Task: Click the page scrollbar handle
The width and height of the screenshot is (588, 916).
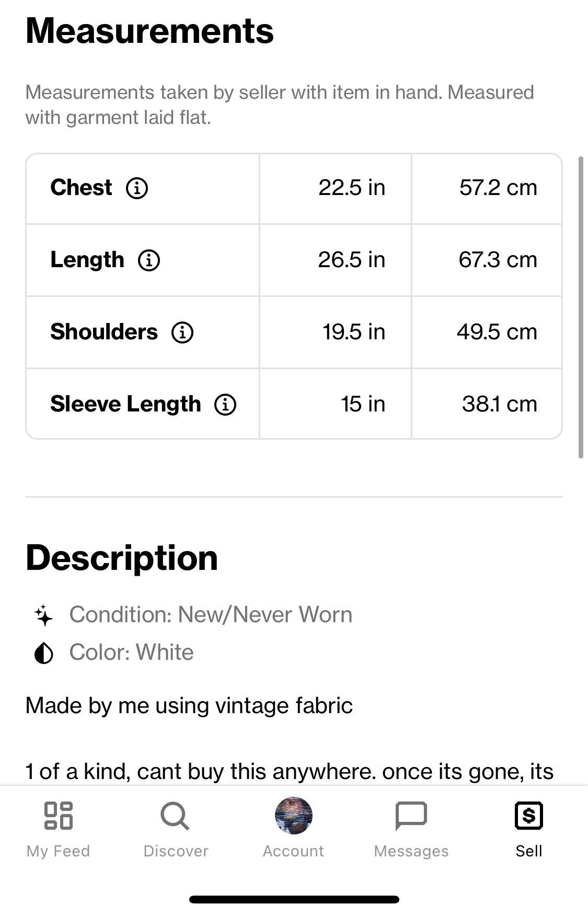Action: click(x=581, y=307)
